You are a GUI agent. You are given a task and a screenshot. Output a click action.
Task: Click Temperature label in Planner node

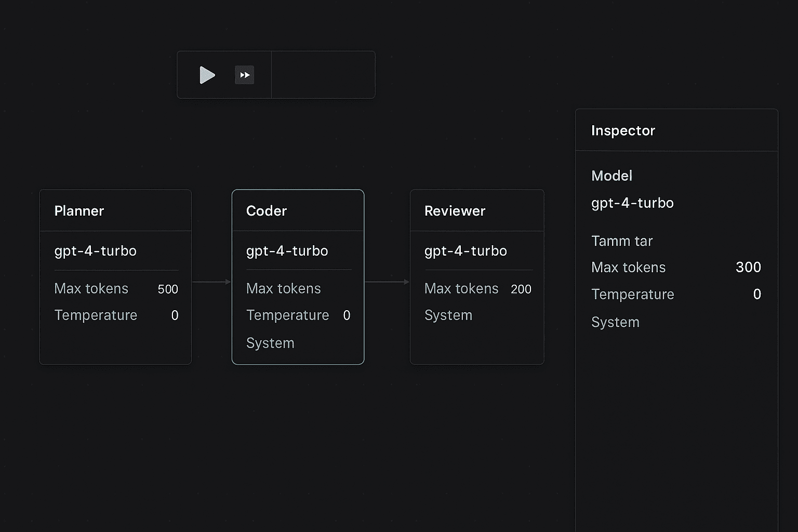pyautogui.click(x=96, y=315)
